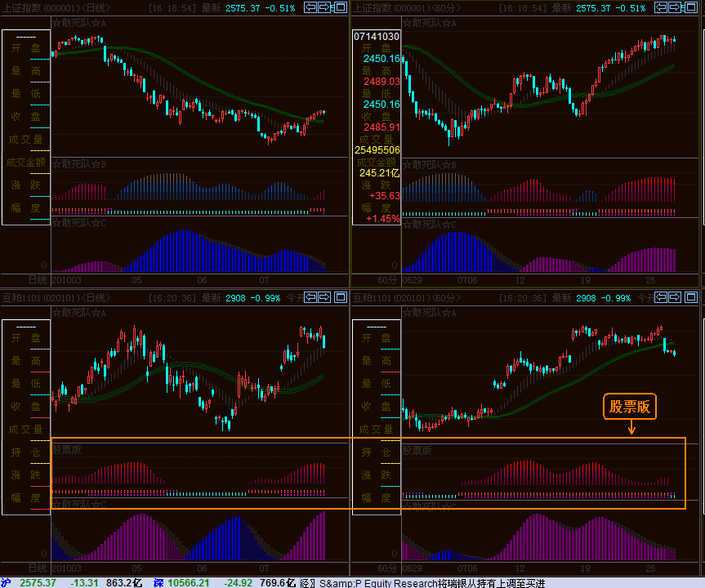Click 日线 period label below 上证指数 chart

[38, 280]
